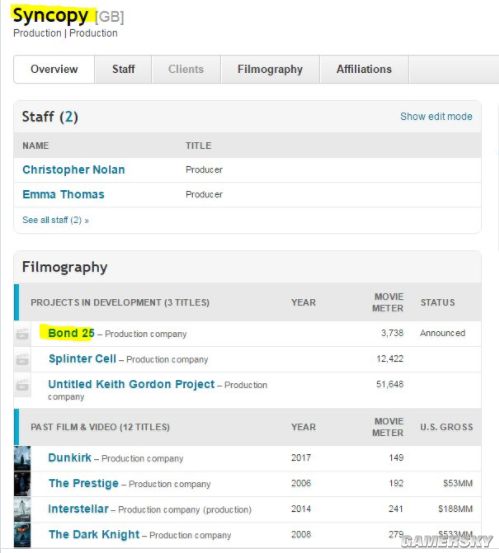Open the Dunkirk title link
The image size is (499, 553).
pyautogui.click(x=70, y=458)
